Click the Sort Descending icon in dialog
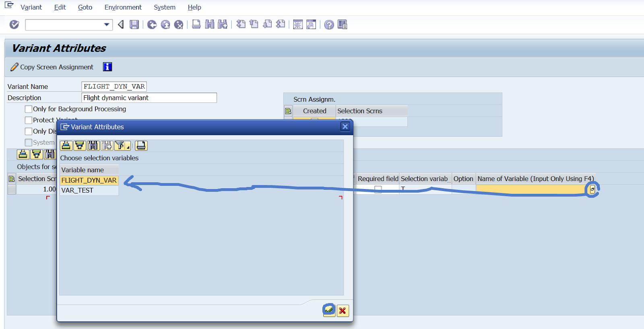This screenshot has width=644, height=329. tap(80, 146)
